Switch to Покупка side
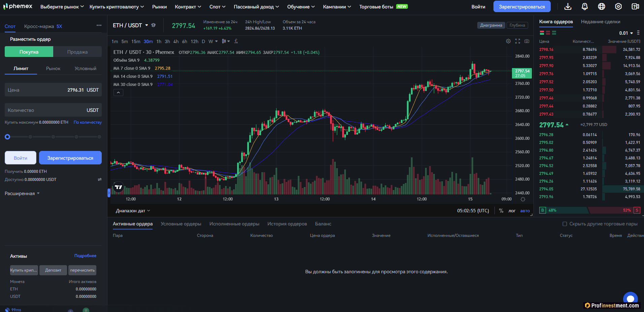 coord(29,52)
